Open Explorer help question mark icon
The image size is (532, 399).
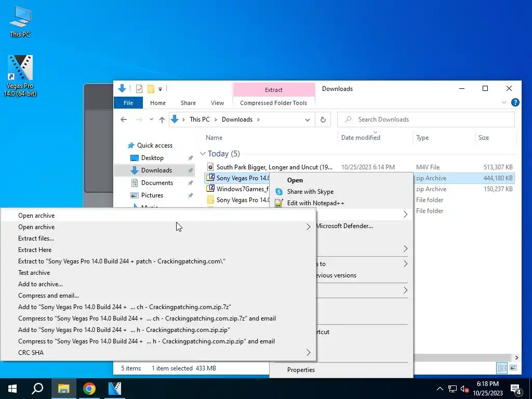[515, 102]
